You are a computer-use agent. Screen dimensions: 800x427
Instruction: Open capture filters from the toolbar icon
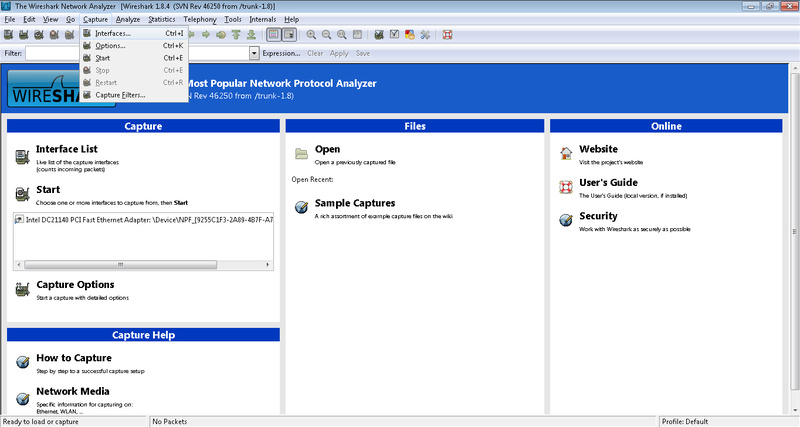pos(379,35)
